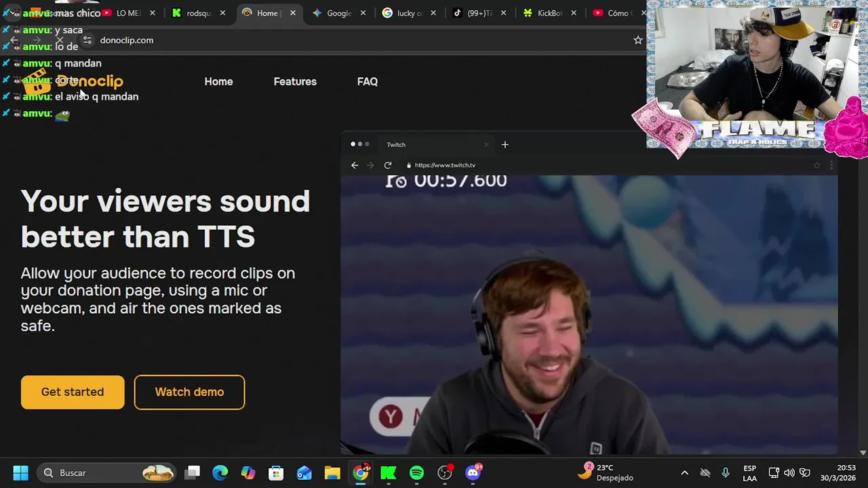Viewport: 868px width, 488px height.
Task: Click the reload icon in the demo Twitch browser
Action: coord(388,165)
